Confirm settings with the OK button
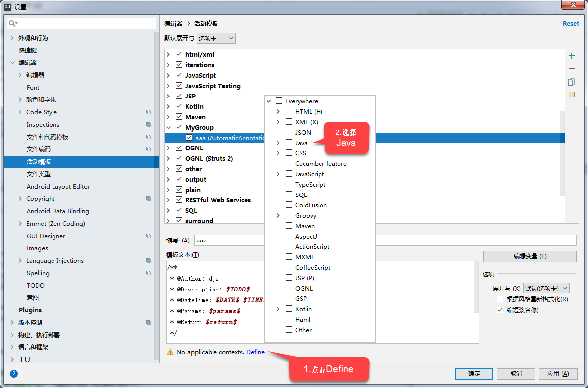Screen dimensions: 588x388 coord(474,373)
